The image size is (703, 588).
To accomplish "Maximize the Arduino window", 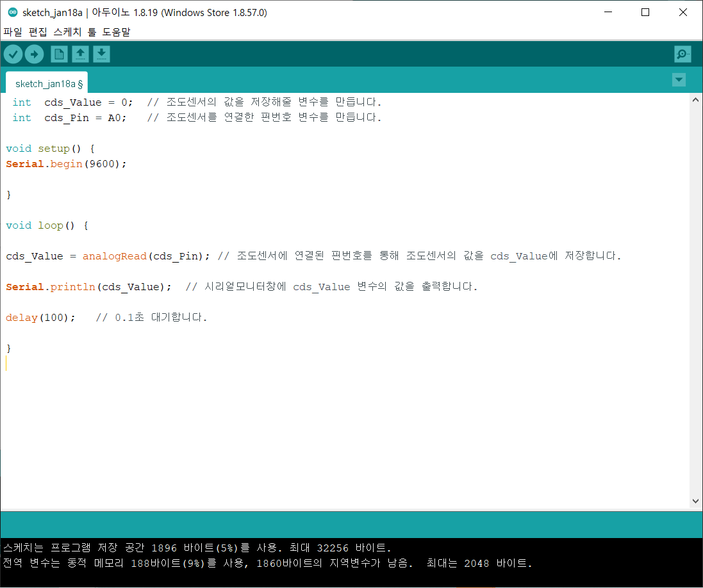I will (645, 12).
